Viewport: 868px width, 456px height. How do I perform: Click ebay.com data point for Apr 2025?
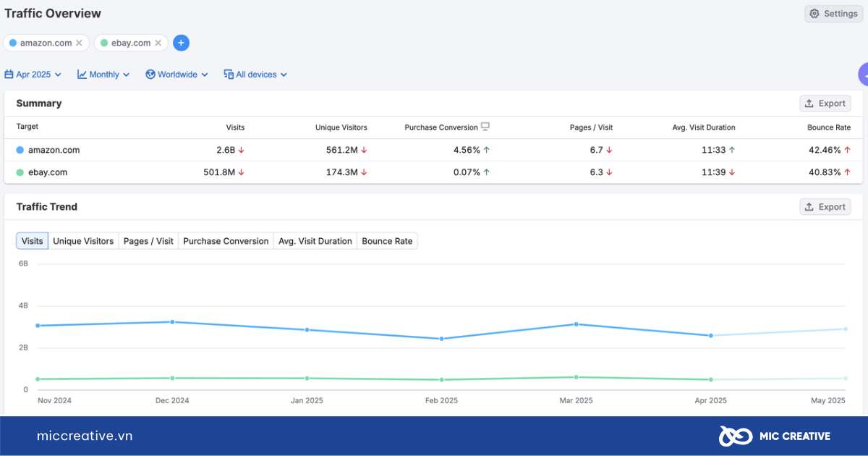711,379
